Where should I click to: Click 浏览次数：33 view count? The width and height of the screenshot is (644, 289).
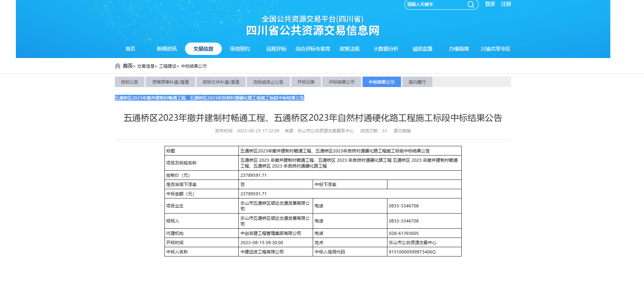(373, 131)
